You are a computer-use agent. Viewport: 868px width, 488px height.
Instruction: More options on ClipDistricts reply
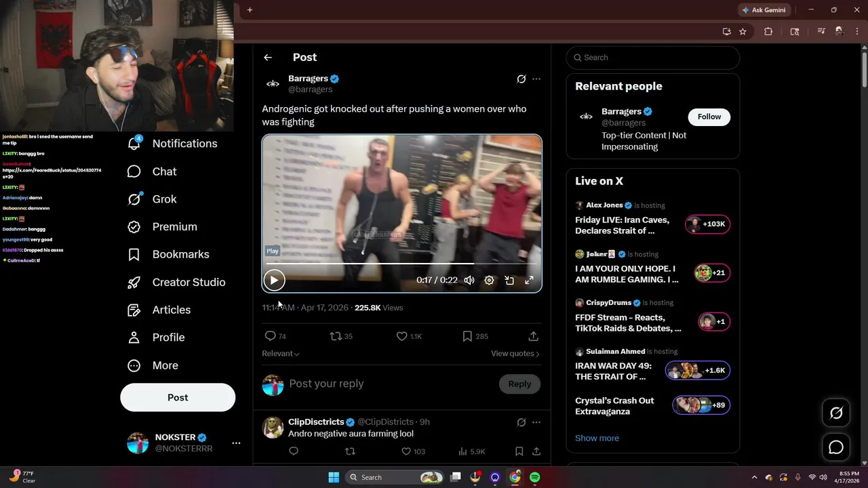pyautogui.click(x=536, y=422)
